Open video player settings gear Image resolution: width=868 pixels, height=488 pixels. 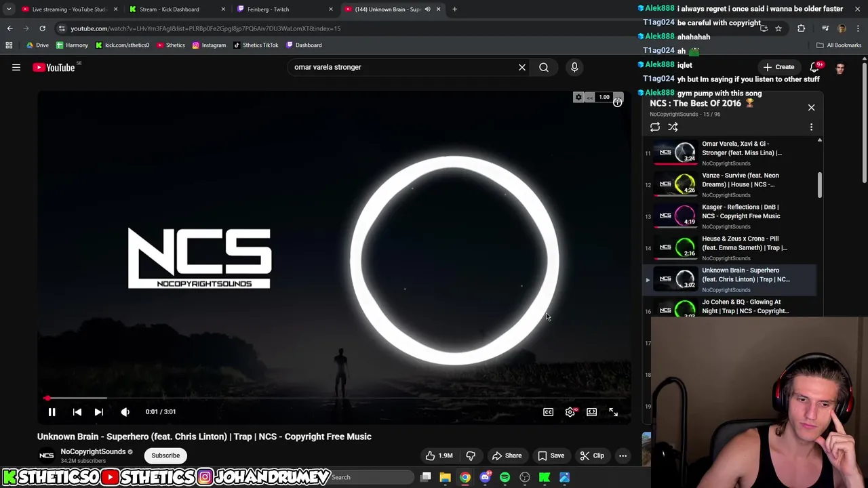570,411
